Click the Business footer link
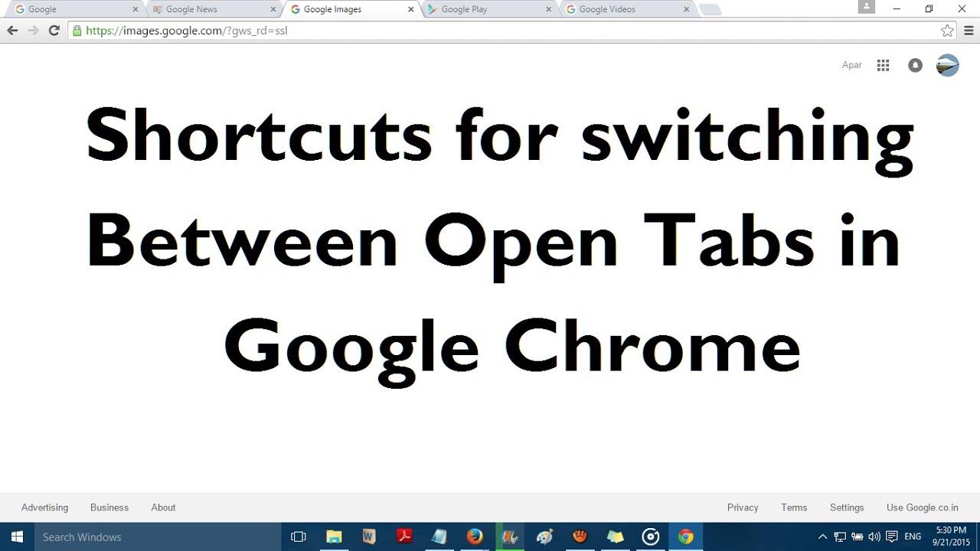 [109, 507]
